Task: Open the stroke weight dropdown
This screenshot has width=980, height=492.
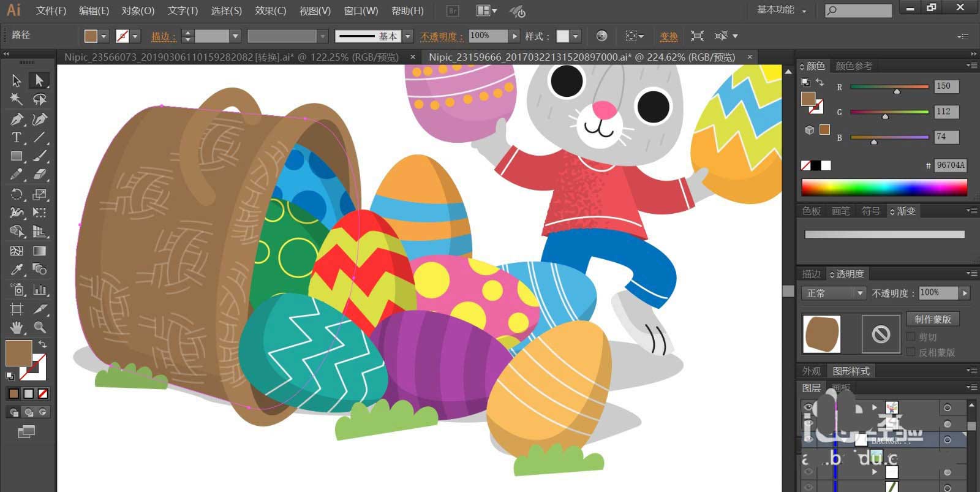Action: pyautogui.click(x=235, y=36)
